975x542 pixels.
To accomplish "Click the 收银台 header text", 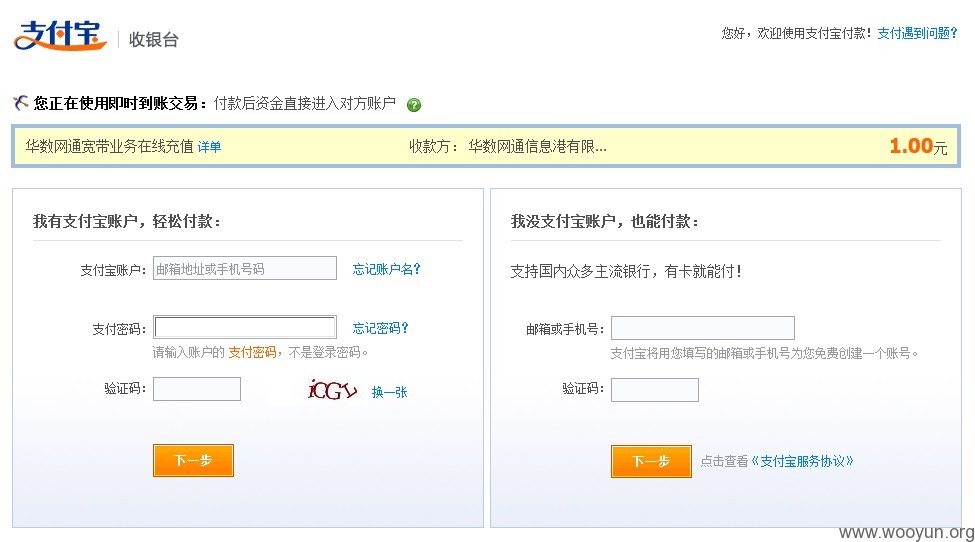I will coord(154,40).
